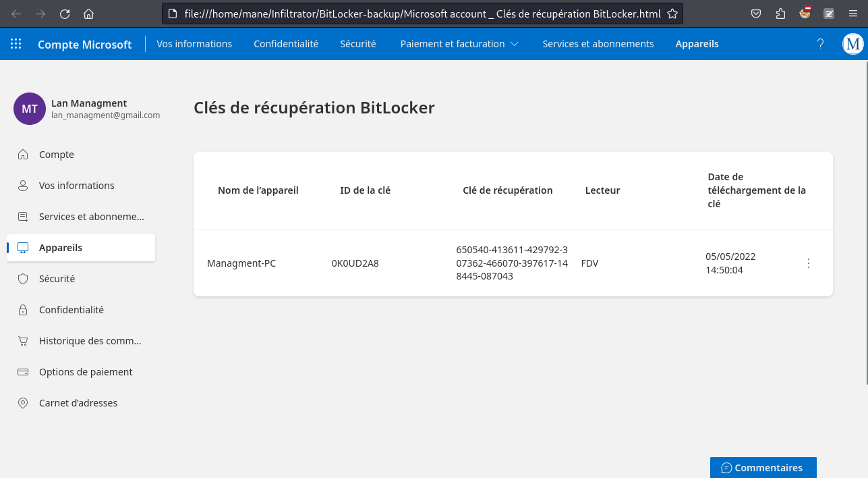Viewport: 868px width, 478px height.
Task: Go to Sécurité in the top navigation
Action: (358, 44)
